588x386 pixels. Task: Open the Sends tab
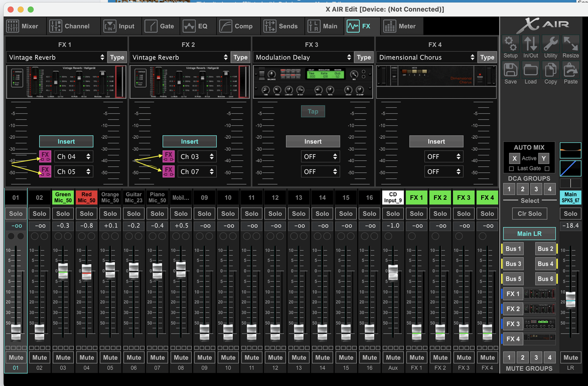[x=282, y=26]
